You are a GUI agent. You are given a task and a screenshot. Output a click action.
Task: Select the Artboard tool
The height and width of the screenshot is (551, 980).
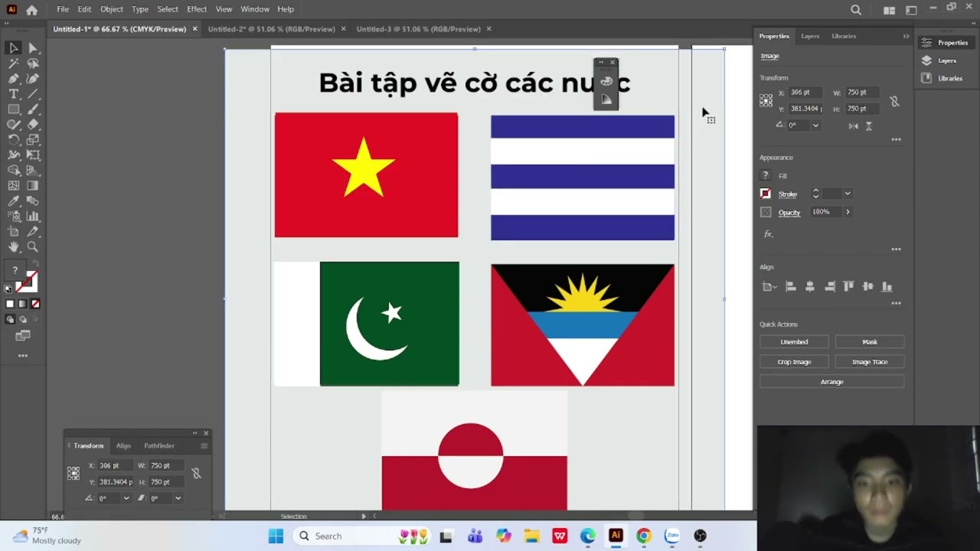[14, 232]
